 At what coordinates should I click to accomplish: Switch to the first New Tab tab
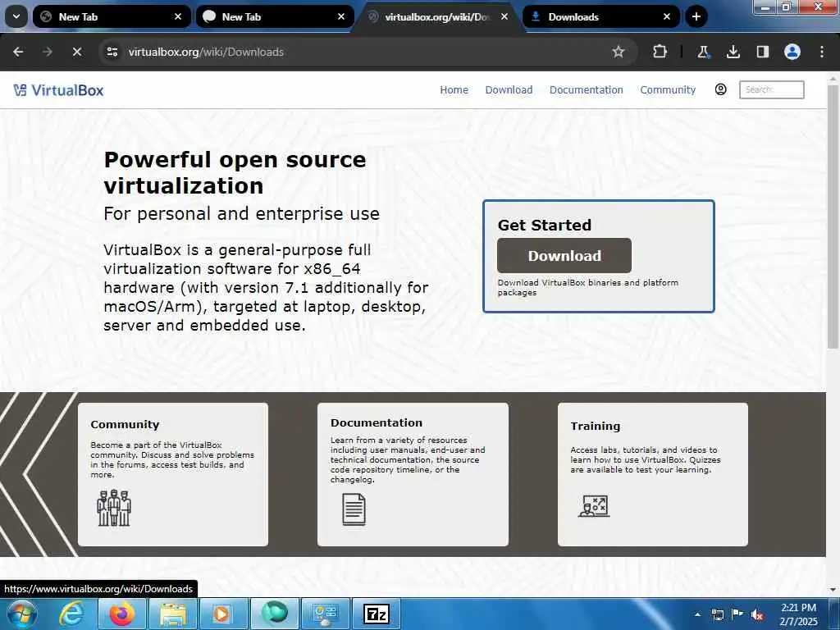(112, 16)
